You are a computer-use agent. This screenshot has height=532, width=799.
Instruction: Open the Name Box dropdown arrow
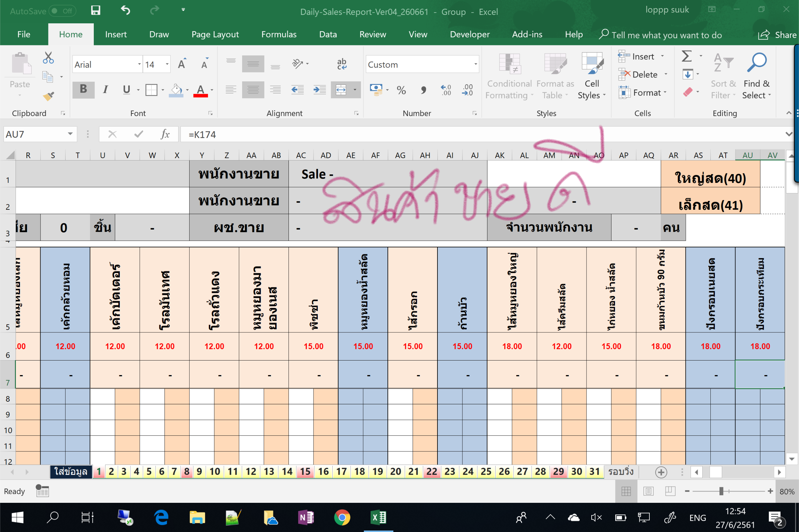click(x=70, y=134)
